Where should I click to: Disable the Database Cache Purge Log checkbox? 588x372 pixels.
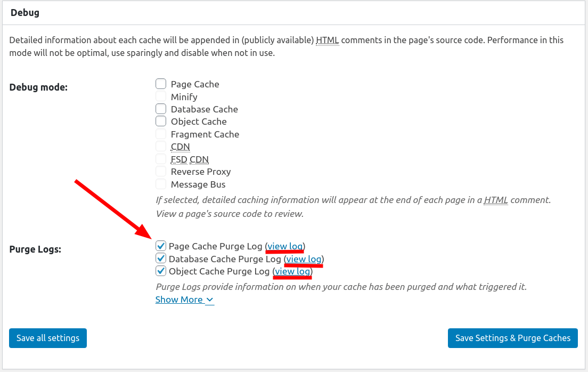click(161, 258)
